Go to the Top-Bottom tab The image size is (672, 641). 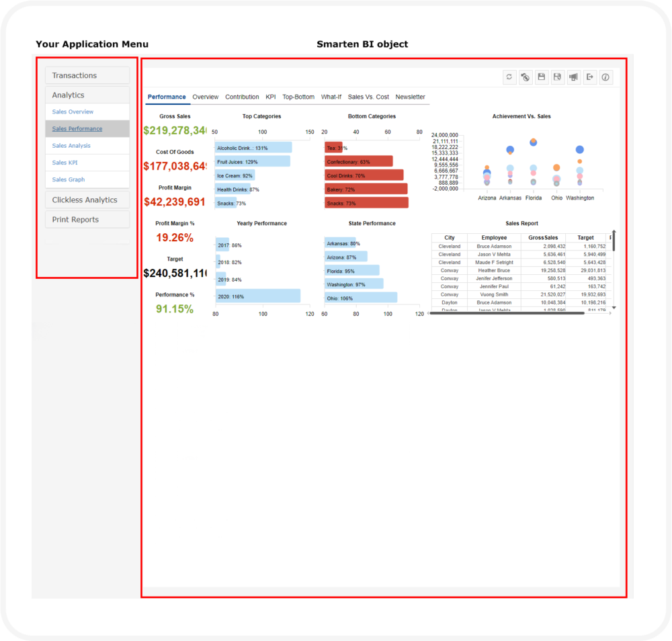298,97
